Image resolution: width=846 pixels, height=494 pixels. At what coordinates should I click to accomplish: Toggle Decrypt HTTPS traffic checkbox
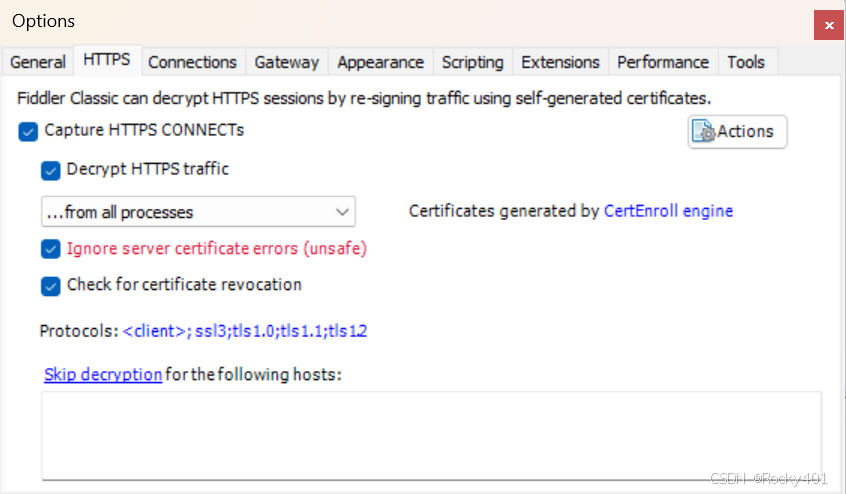(x=51, y=170)
